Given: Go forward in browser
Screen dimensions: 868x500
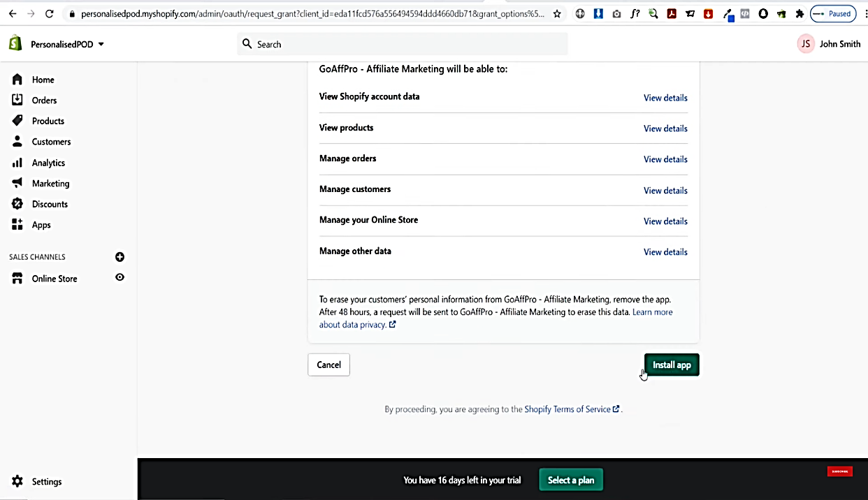Looking at the screenshot, I should (x=30, y=13).
